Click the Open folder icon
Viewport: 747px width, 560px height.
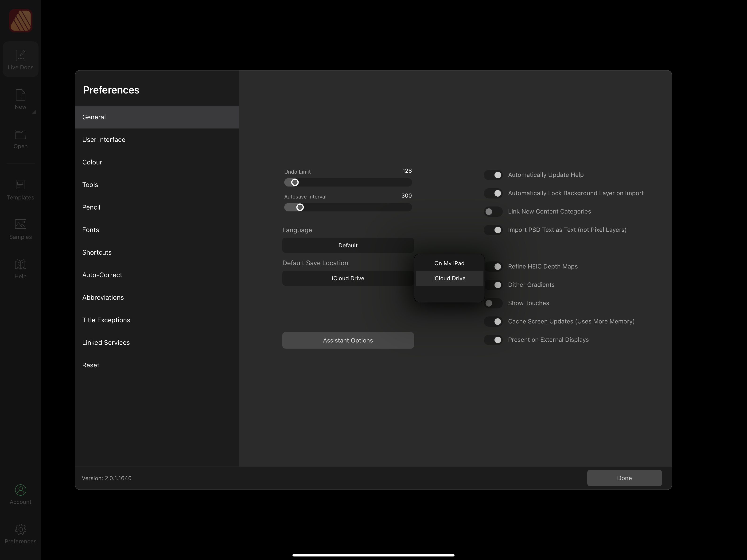tap(21, 135)
